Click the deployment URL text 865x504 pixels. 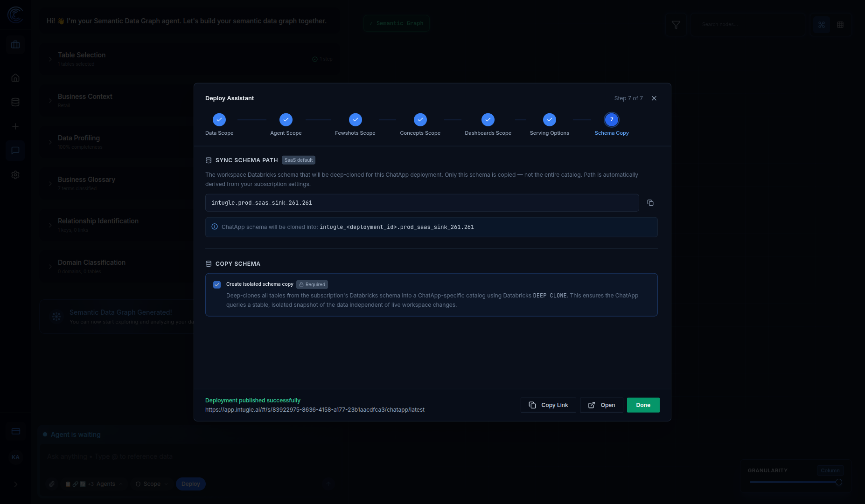coord(315,410)
